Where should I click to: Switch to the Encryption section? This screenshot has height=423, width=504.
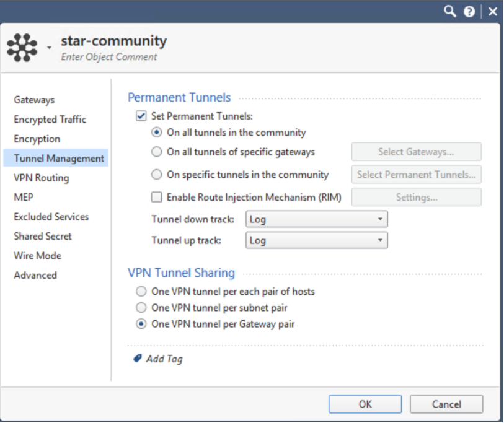point(37,139)
